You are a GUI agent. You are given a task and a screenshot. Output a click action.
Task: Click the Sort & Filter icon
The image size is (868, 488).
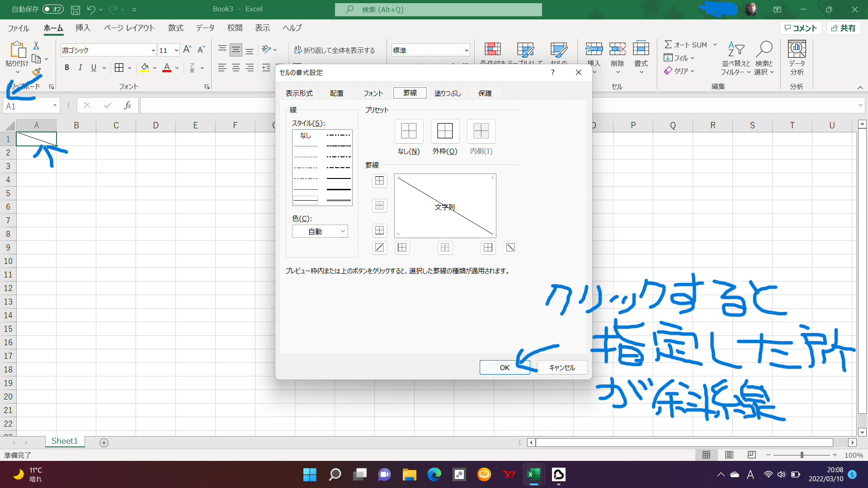736,50
